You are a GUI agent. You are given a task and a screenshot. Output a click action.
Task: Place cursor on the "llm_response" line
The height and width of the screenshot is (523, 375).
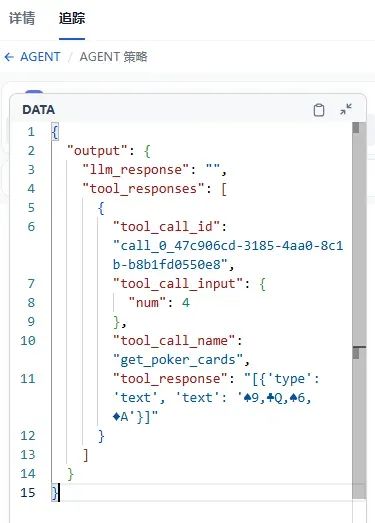click(155, 170)
